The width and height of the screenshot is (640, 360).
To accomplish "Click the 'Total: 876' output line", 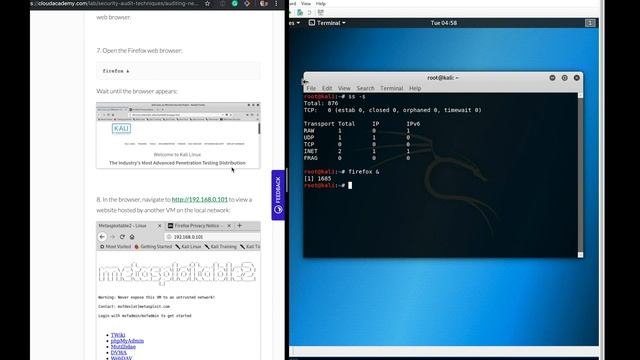I will [321, 103].
